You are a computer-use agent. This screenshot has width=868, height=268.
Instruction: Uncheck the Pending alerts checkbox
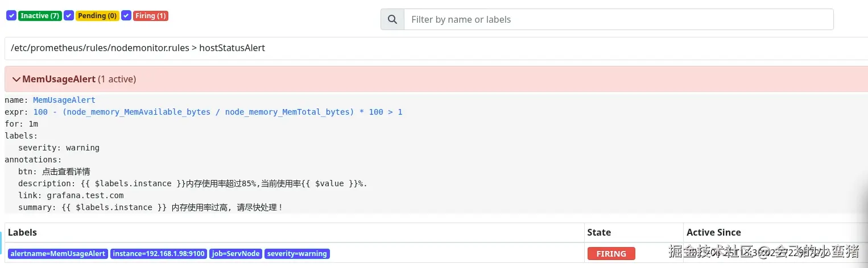(x=69, y=16)
